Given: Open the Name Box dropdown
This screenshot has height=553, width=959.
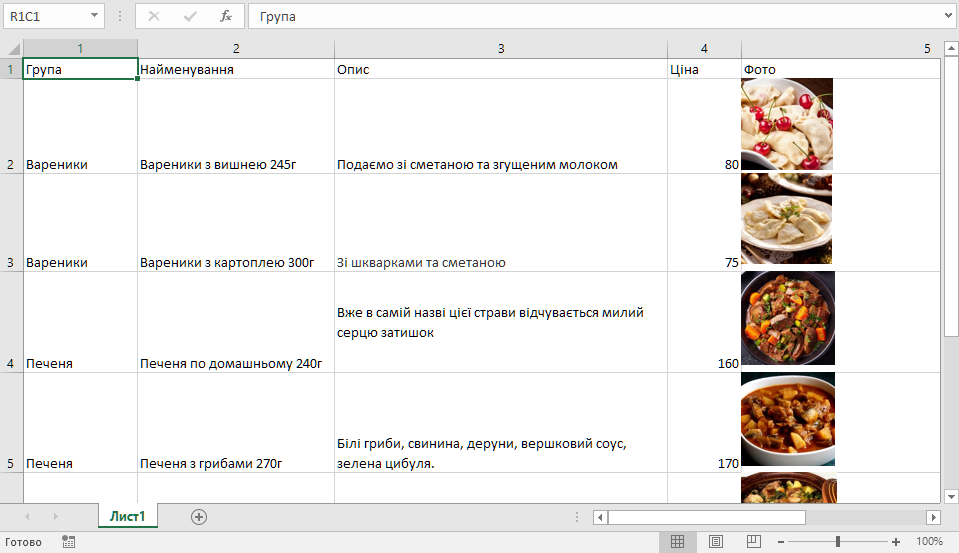Looking at the screenshot, I should 95,16.
